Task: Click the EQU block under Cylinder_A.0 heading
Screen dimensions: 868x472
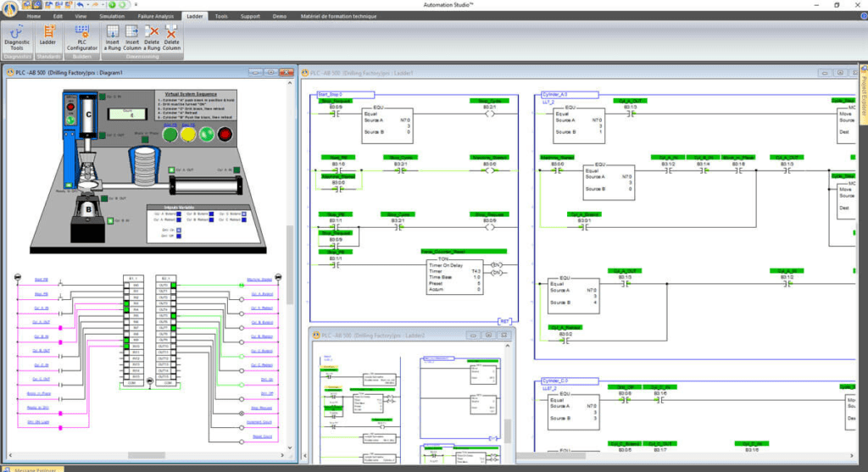Action: coord(578,125)
